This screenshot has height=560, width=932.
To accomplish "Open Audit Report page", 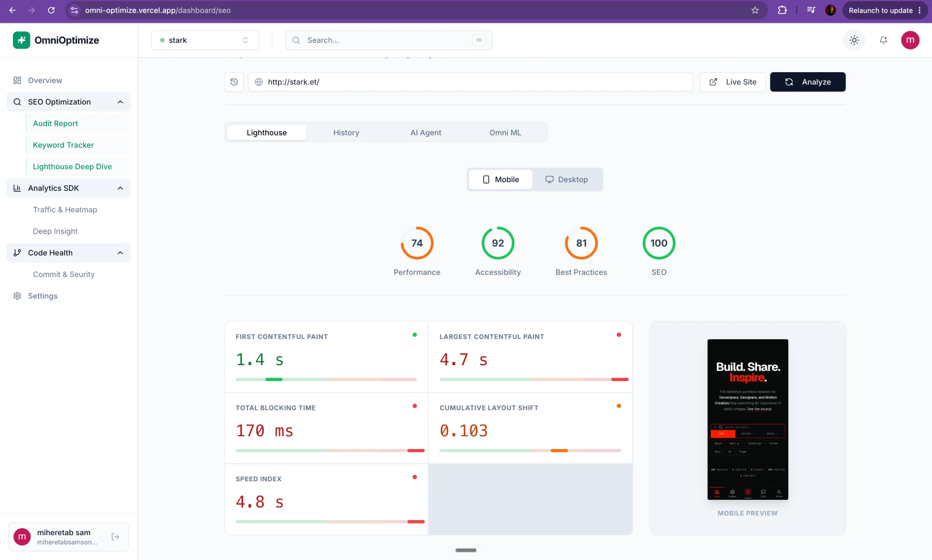I will pyautogui.click(x=78, y=123).
